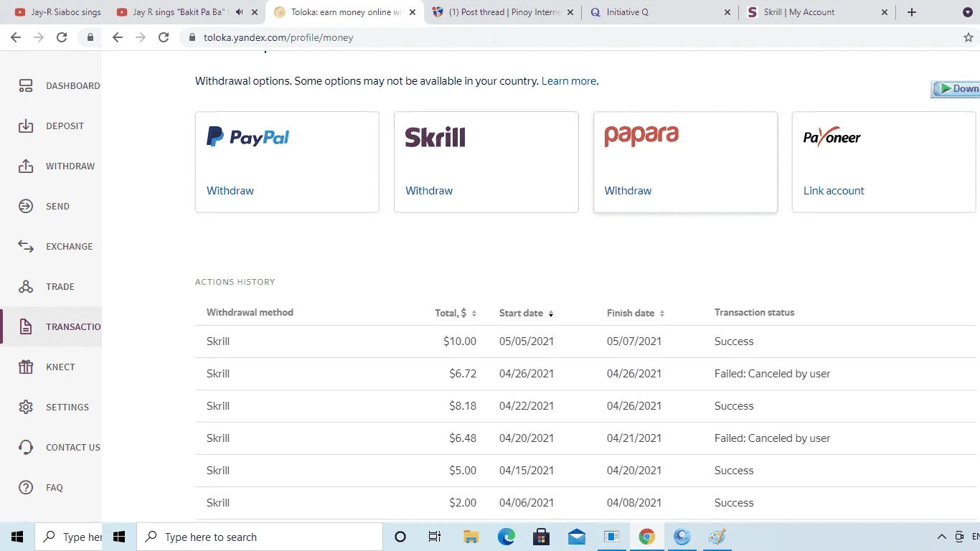980x551 pixels.
Task: Mute the "Bakit Pa Ba" tab audio icon
Action: pos(239,12)
